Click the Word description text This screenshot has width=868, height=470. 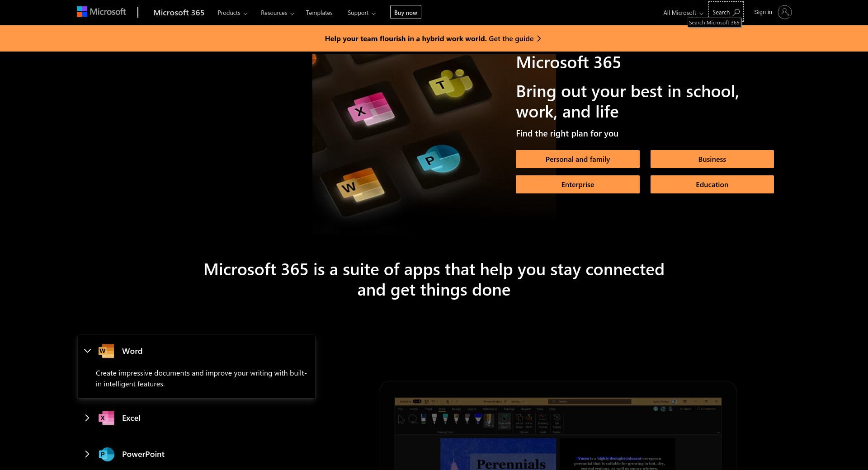click(x=201, y=378)
